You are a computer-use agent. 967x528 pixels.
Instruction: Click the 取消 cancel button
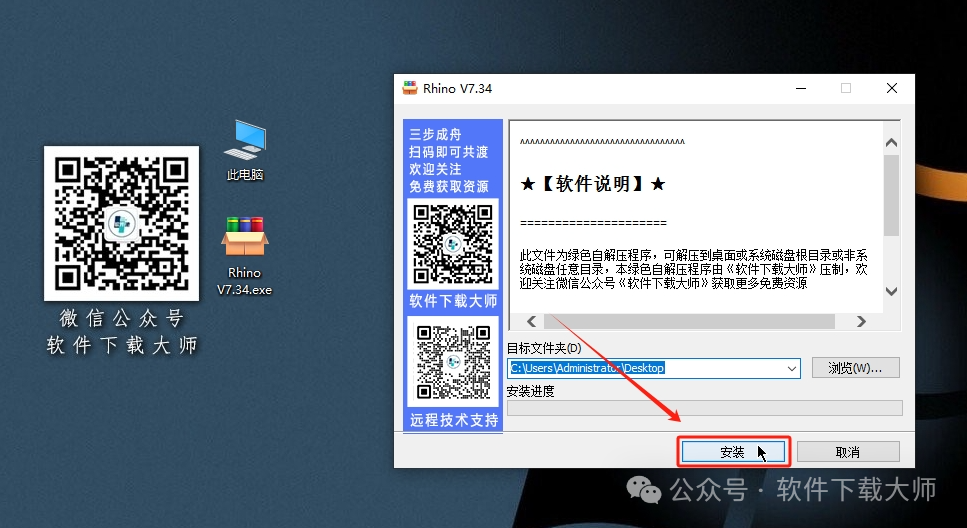coord(848,452)
